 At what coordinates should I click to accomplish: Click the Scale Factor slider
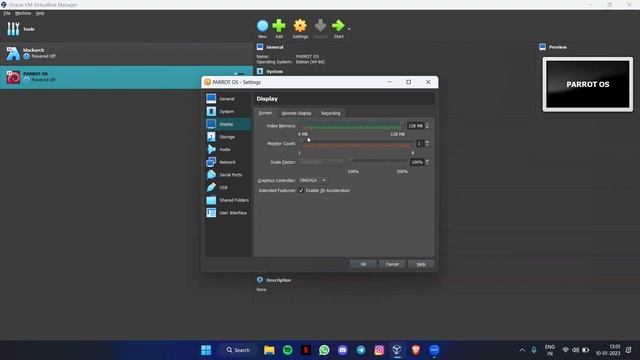378,162
